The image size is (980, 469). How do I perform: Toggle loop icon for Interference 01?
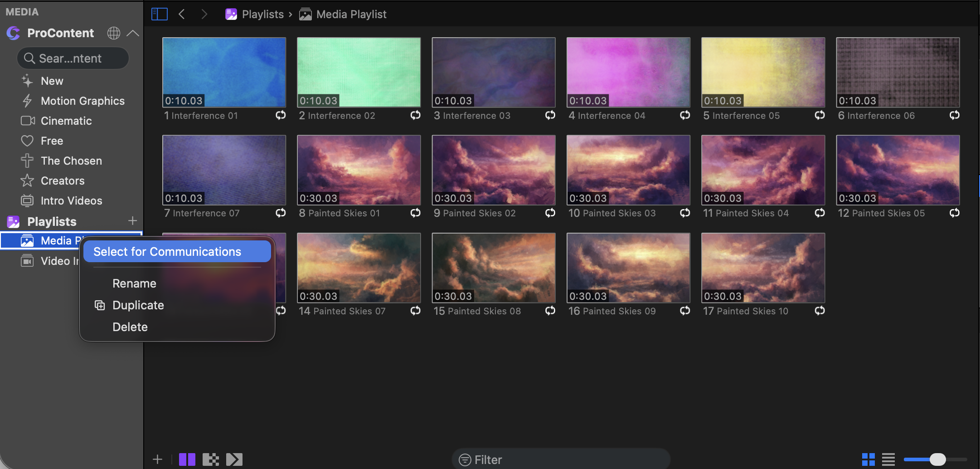point(281,115)
